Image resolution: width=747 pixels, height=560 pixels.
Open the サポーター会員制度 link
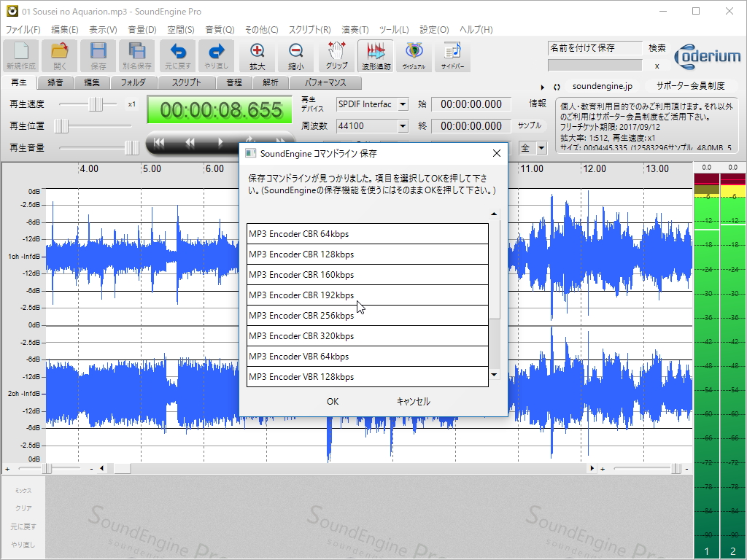coord(690,86)
